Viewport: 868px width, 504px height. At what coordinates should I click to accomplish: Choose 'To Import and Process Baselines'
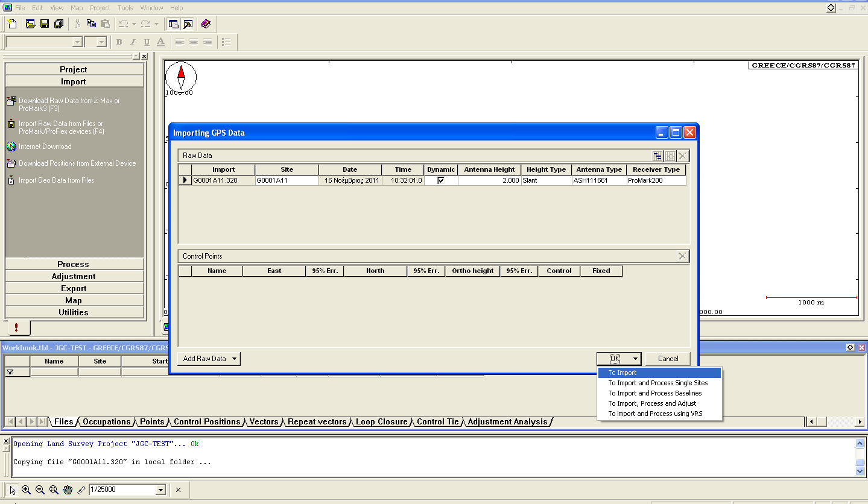coord(659,393)
